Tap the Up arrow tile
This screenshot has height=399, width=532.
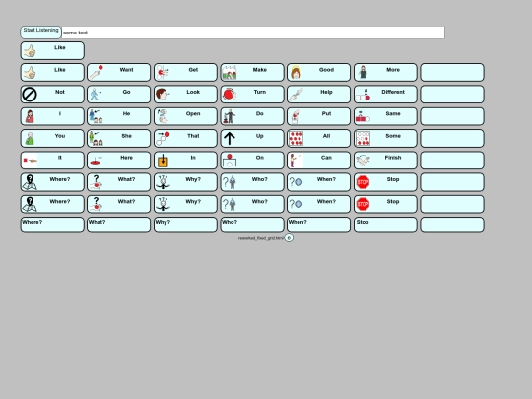click(252, 139)
